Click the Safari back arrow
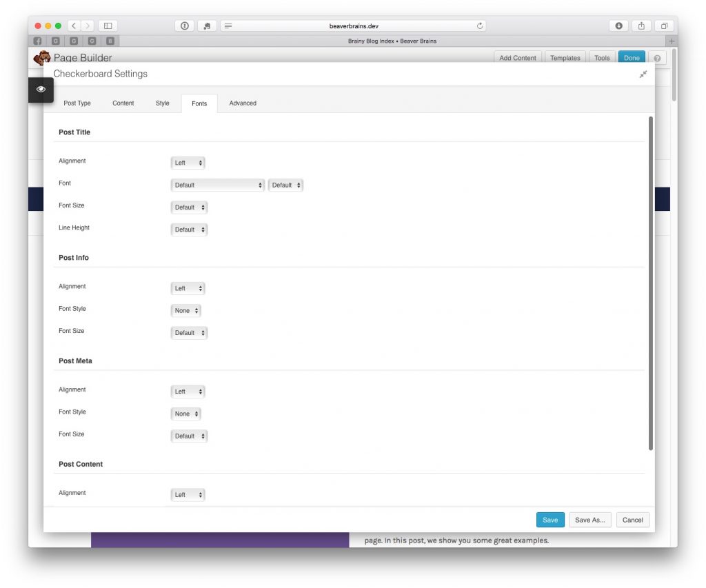The image size is (706, 588). click(x=74, y=26)
